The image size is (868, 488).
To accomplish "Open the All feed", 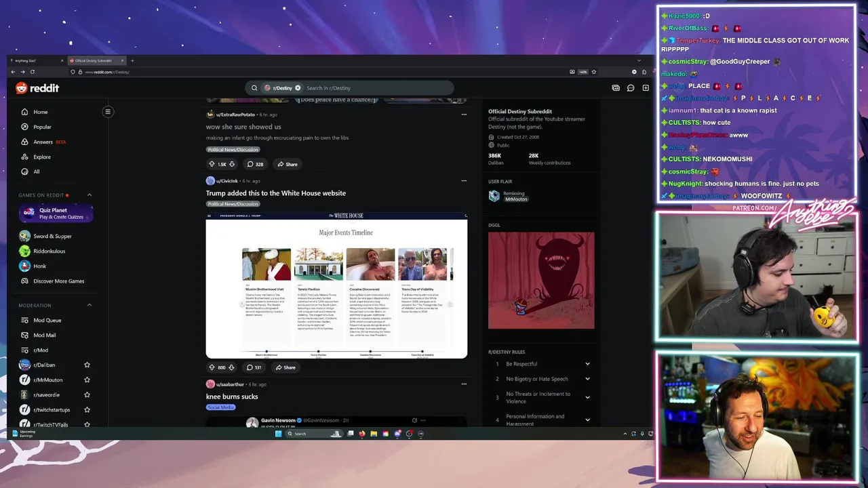I will pos(37,171).
